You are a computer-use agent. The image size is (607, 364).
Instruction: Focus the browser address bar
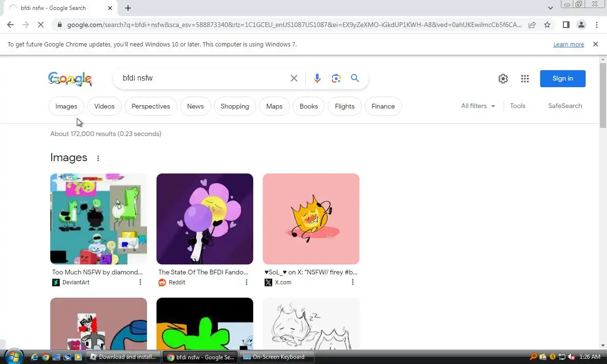(x=294, y=25)
